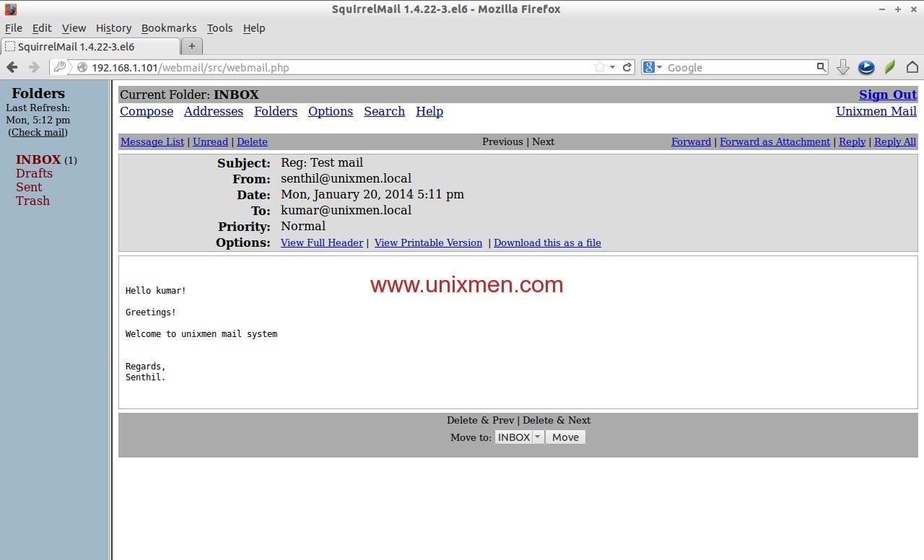
Task: Click the Check mail link
Action: click(x=38, y=132)
